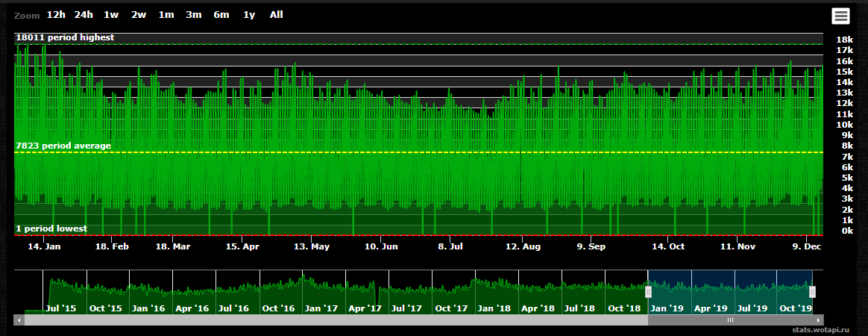
Task: Select 3m zoom range
Action: [x=194, y=15]
